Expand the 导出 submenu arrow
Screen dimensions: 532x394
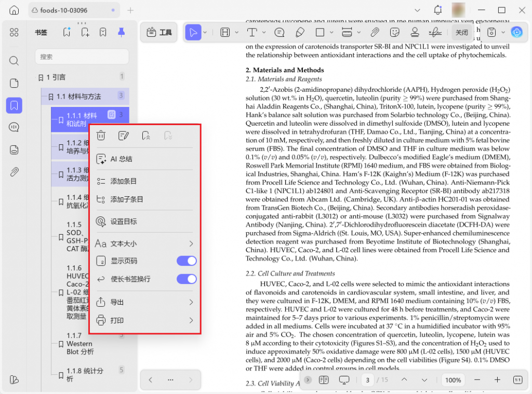coord(191,302)
